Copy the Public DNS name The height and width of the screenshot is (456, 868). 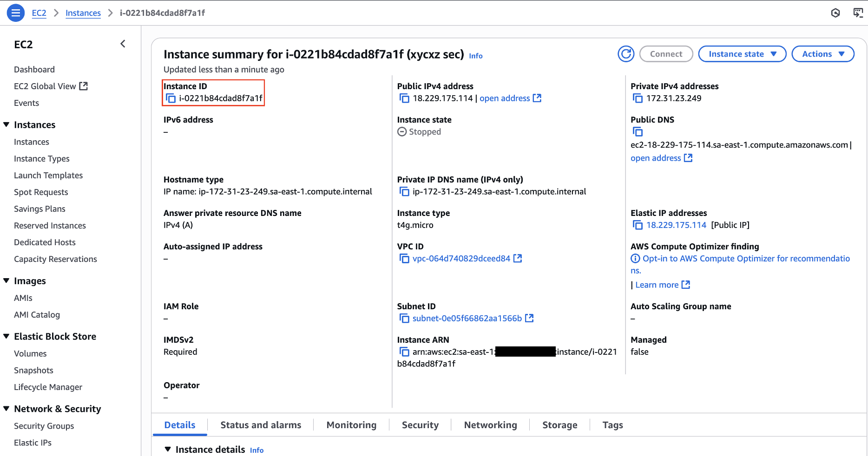pos(638,132)
